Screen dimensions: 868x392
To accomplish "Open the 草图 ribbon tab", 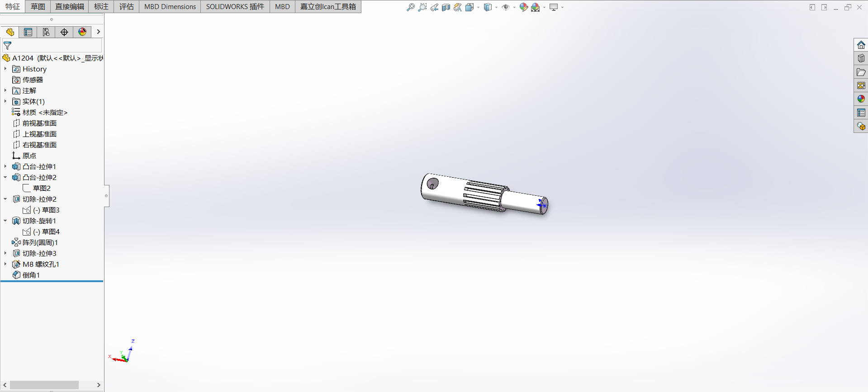I will pyautogui.click(x=38, y=7).
